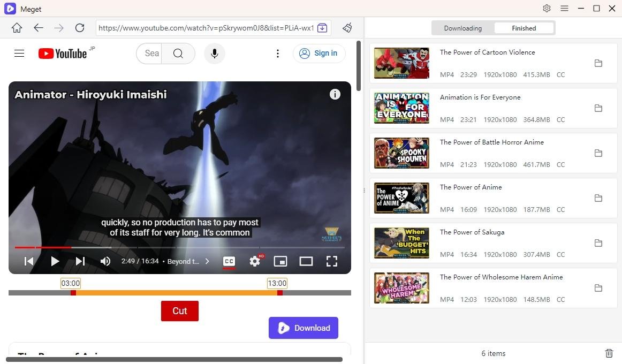622x364 pixels.
Task: Click the YouTube search magnifier button
Action: [x=178, y=53]
